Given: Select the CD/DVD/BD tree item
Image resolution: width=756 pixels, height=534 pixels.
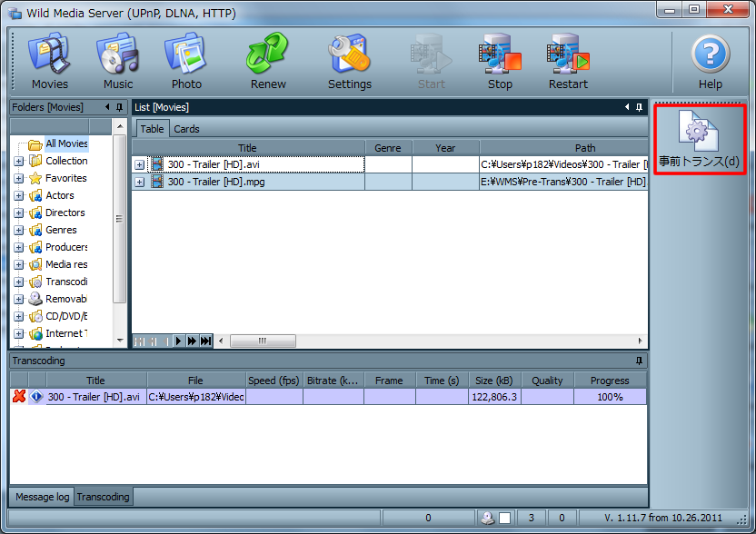Looking at the screenshot, I should click(66, 316).
